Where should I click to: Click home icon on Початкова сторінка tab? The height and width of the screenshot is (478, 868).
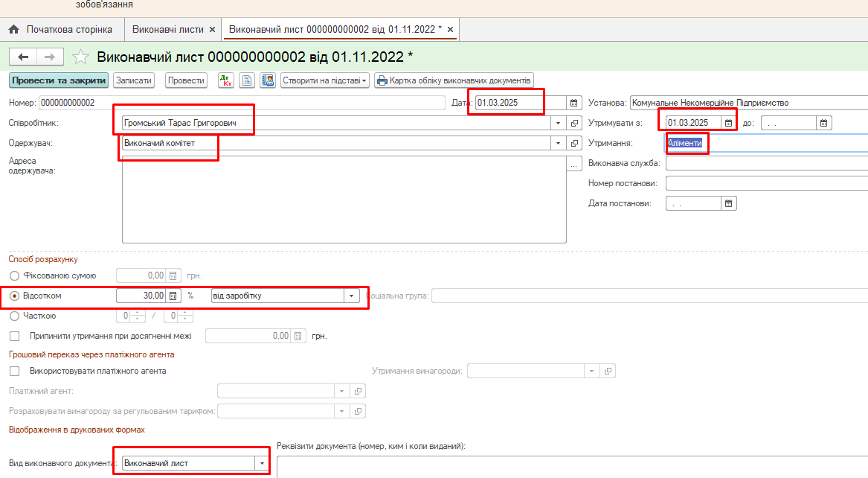[13, 30]
